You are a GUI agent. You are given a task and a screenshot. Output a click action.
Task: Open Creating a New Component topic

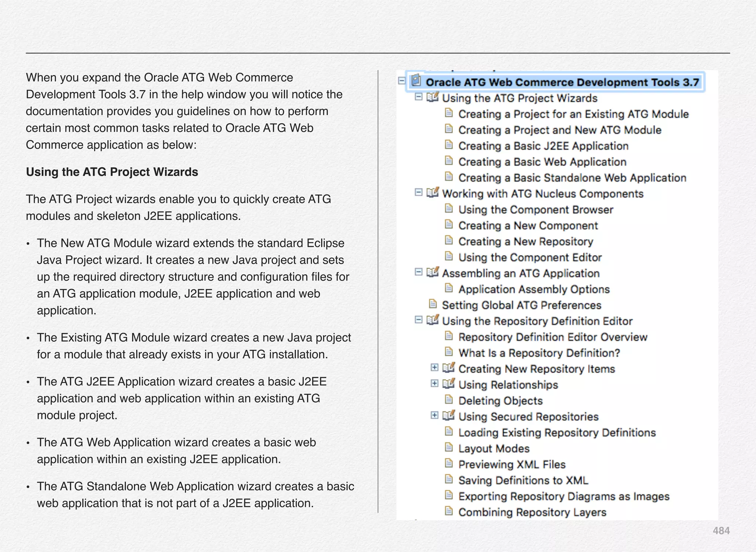click(x=528, y=225)
